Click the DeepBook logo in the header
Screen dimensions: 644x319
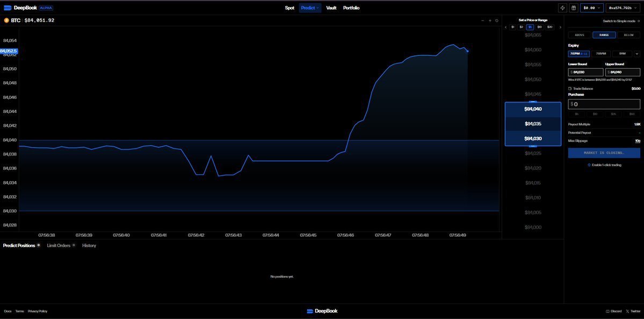point(20,8)
